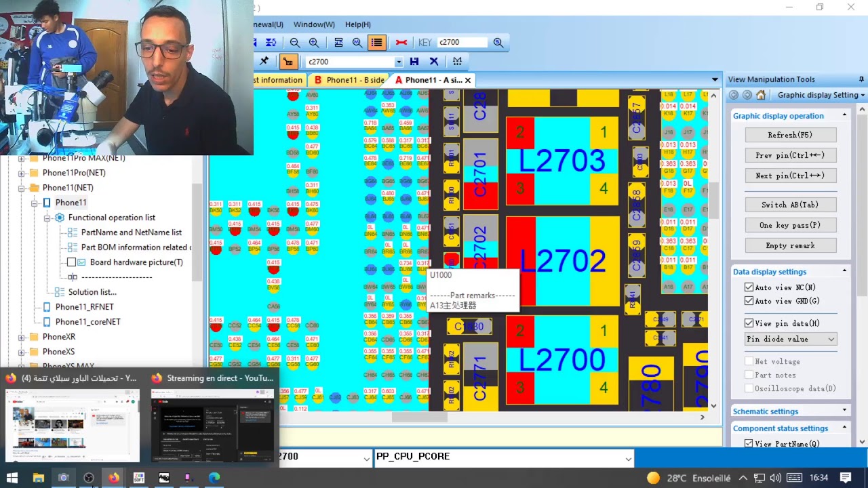Select component L2703 on the board view

pyautogui.click(x=563, y=161)
